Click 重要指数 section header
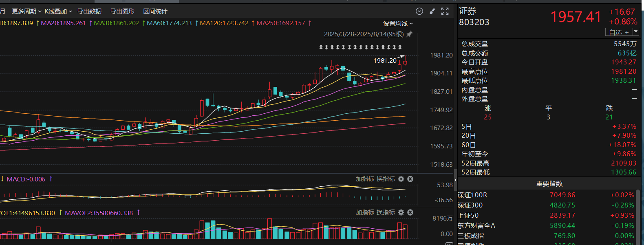644x245 pixels. 549,184
